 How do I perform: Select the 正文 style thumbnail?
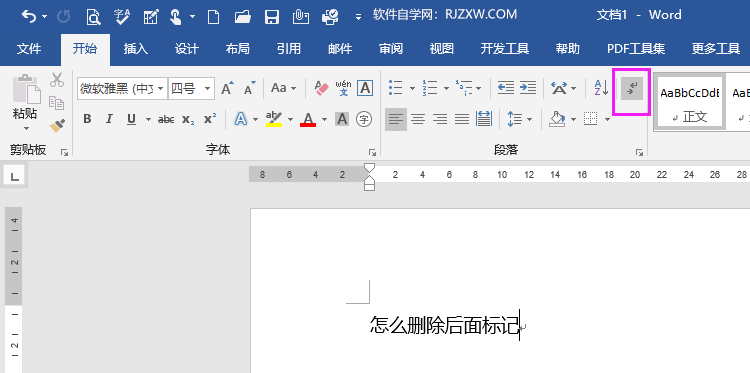pyautogui.click(x=690, y=102)
